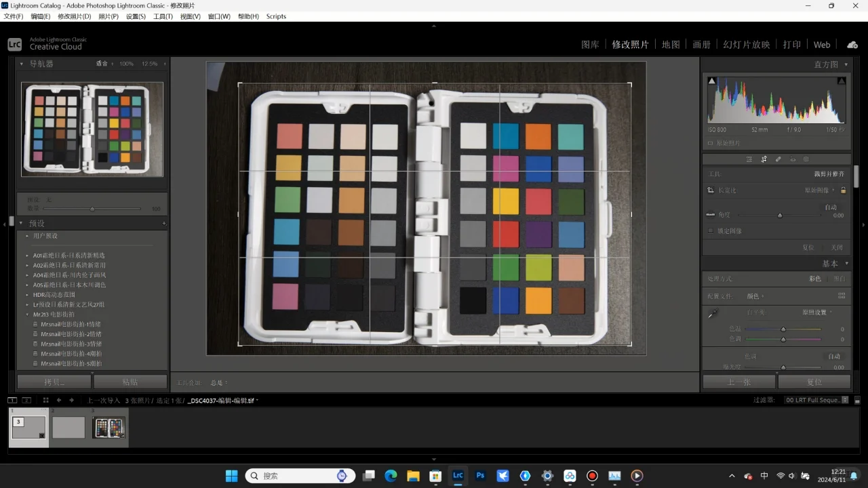Open the 原照设置 white balance dropdown
The width and height of the screenshot is (868, 488).
pos(817,312)
